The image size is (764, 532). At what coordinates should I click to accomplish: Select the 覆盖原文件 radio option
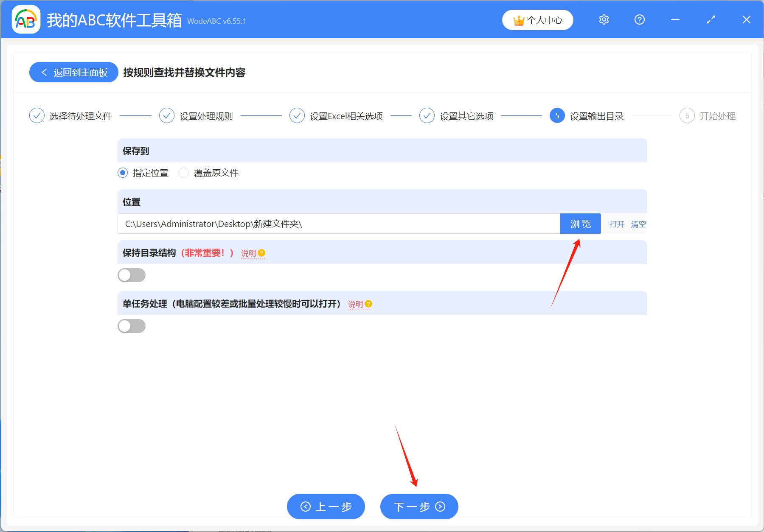[x=184, y=173]
